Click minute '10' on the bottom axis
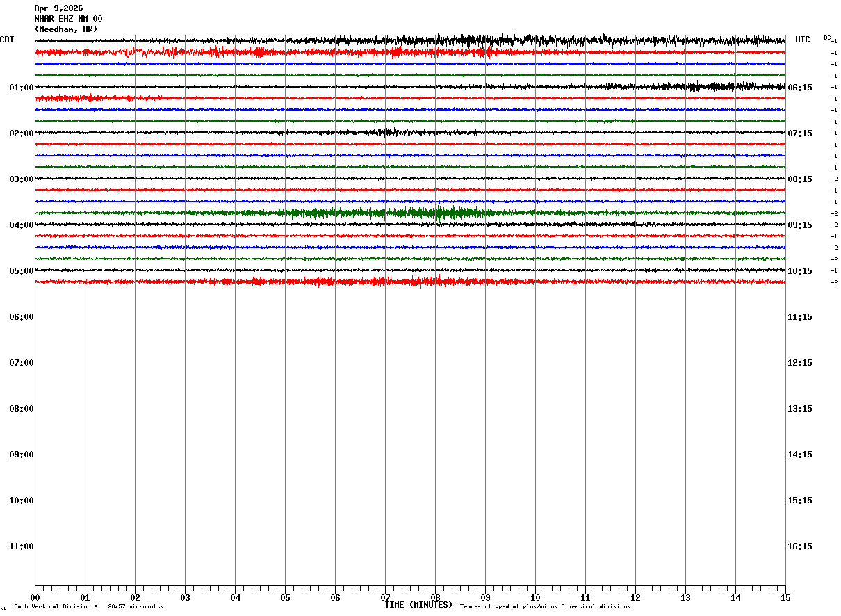The width and height of the screenshot is (841, 616). point(535,598)
